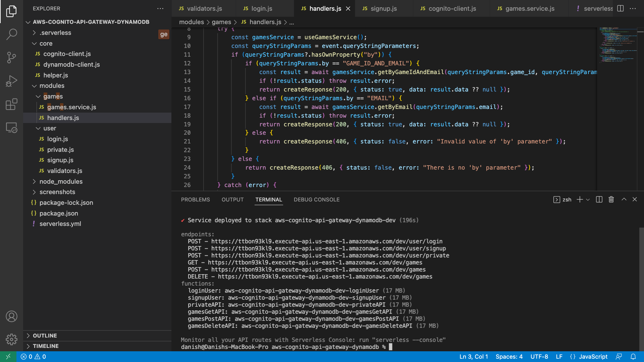
Task: Open the Remote Explorer view
Action: pyautogui.click(x=11, y=128)
